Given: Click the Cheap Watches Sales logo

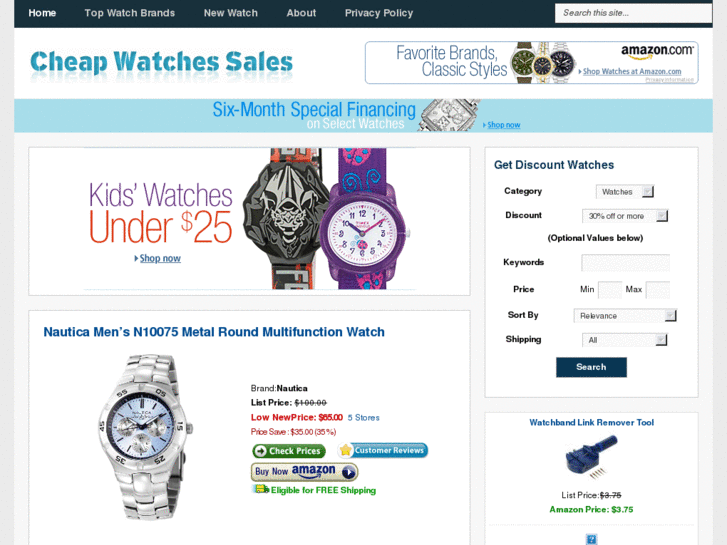Looking at the screenshot, I should click(161, 63).
